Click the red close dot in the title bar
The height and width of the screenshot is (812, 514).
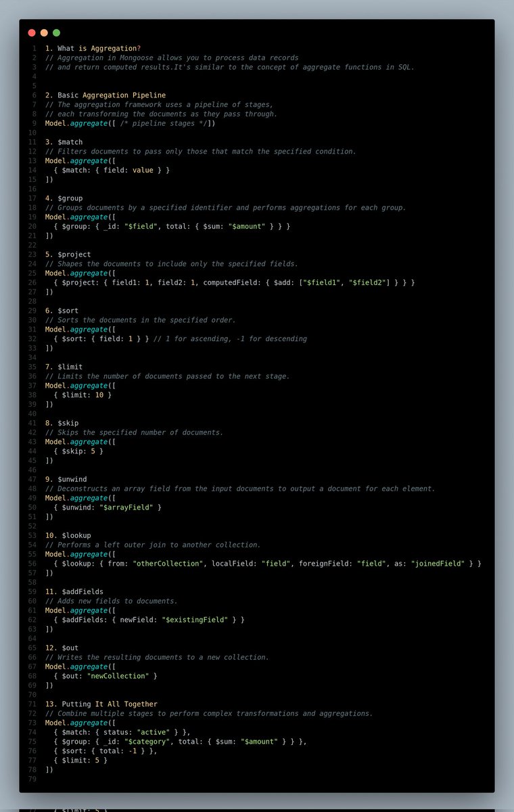point(32,32)
